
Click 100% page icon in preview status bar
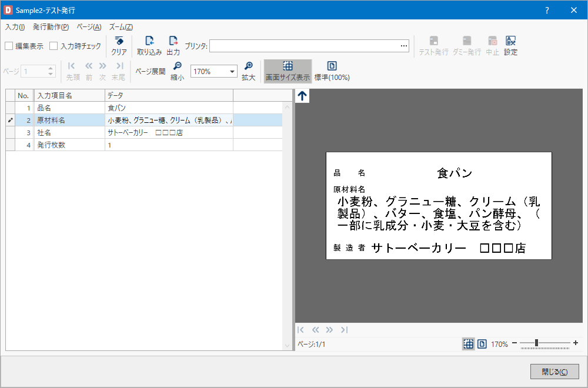pyautogui.click(x=482, y=344)
